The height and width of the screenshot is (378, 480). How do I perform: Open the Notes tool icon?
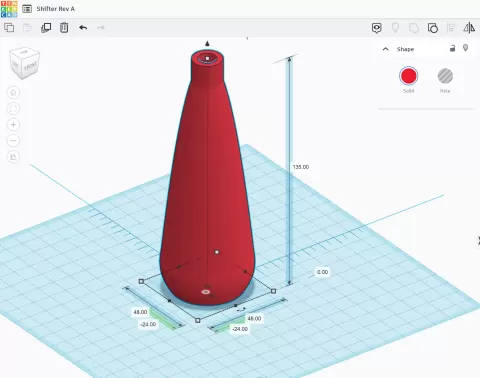pyautogui.click(x=377, y=28)
